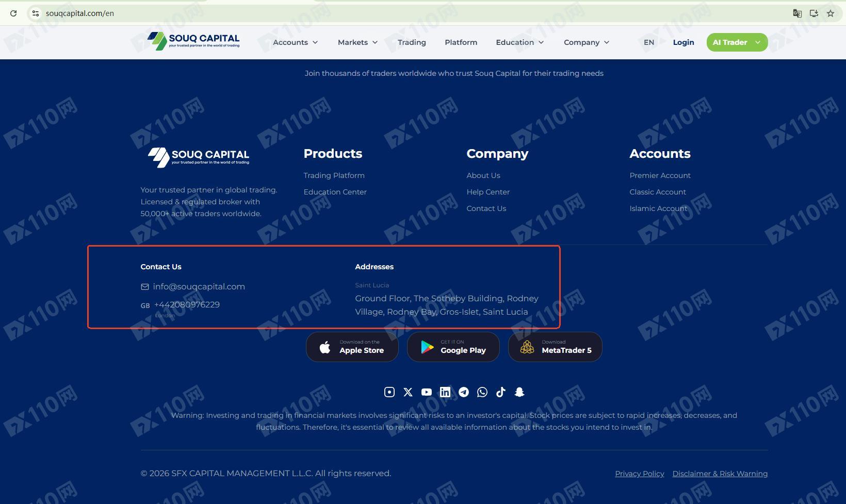Image resolution: width=846 pixels, height=504 pixels.
Task: Open the Privacy Policy link
Action: tap(639, 474)
